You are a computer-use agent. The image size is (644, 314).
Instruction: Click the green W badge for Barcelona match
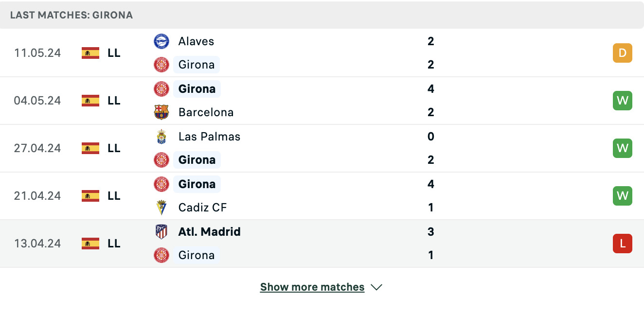point(623,101)
